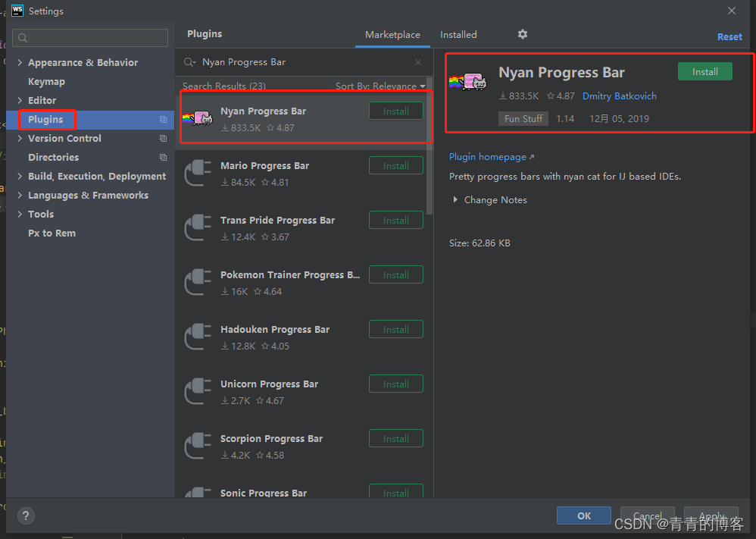The image size is (756, 539).
Task: Install Hadouken Progress Bar plugin
Action: pos(396,329)
